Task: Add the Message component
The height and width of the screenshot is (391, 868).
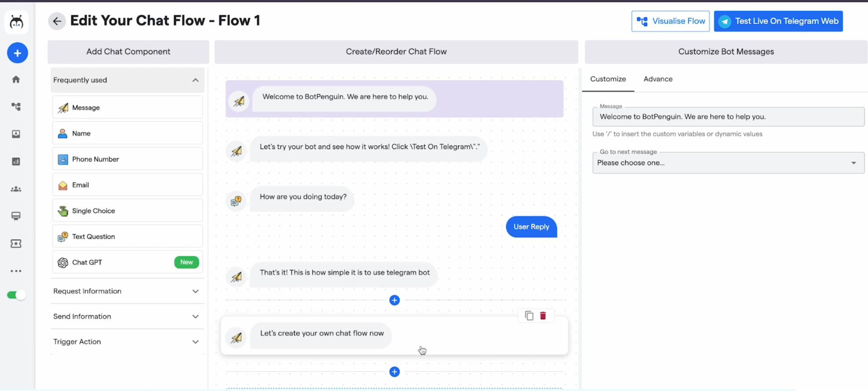Action: click(x=128, y=108)
